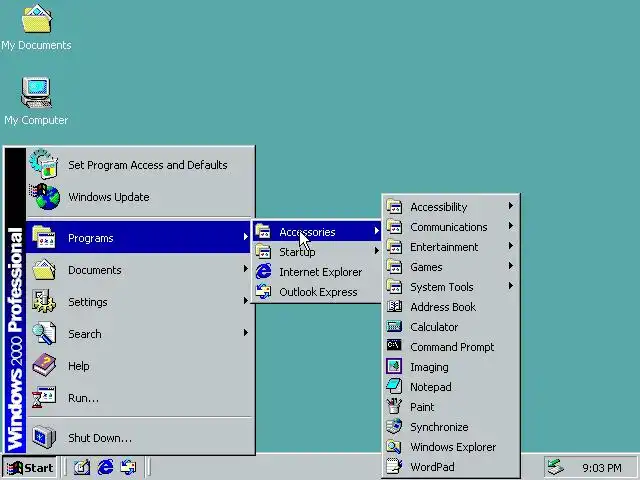Click the WordPad icon
This screenshot has height=480, width=640.
[x=394, y=466]
